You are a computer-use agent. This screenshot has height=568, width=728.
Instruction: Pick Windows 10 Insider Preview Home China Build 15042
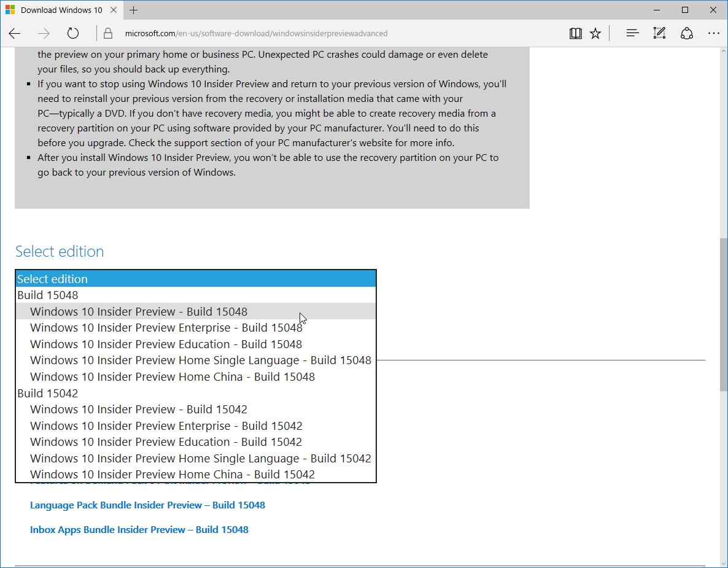[x=172, y=474]
